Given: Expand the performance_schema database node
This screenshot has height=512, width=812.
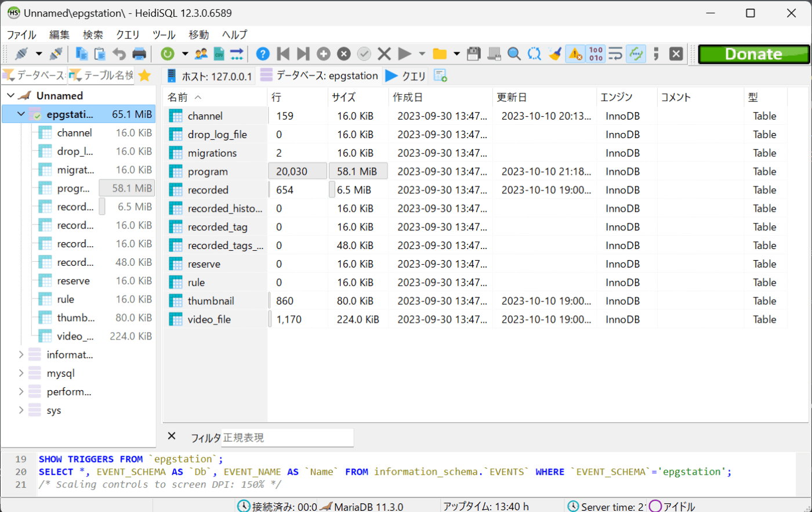Looking at the screenshot, I should pyautogui.click(x=21, y=391).
